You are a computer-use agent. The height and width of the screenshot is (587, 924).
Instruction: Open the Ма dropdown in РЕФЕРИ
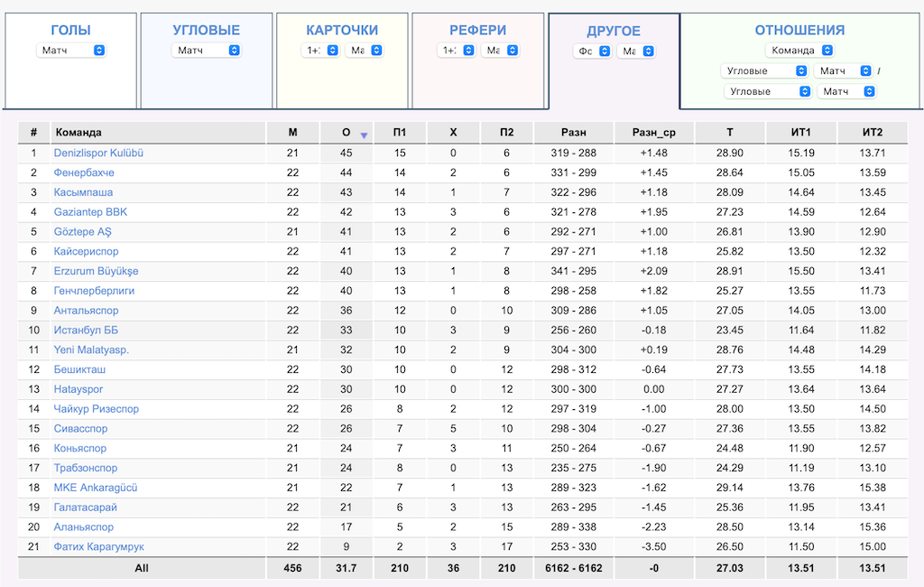[500, 51]
